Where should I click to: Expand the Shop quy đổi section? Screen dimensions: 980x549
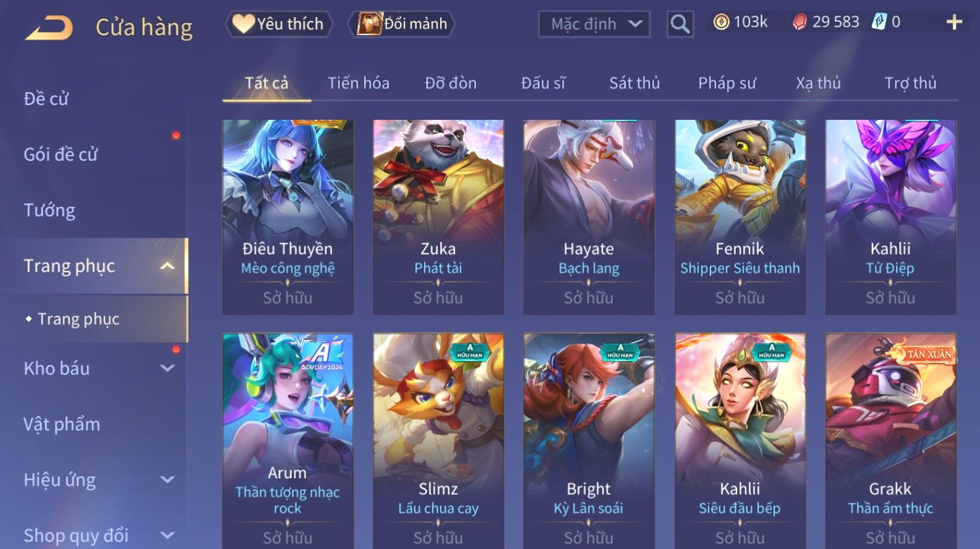tap(167, 535)
